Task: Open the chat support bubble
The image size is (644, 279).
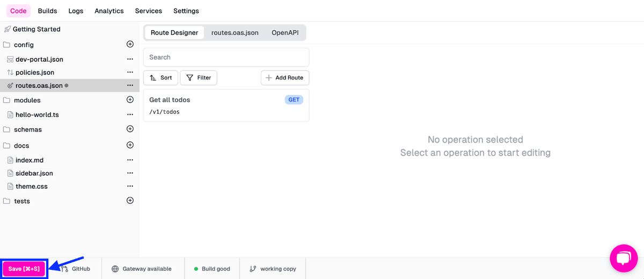Action: (x=624, y=259)
